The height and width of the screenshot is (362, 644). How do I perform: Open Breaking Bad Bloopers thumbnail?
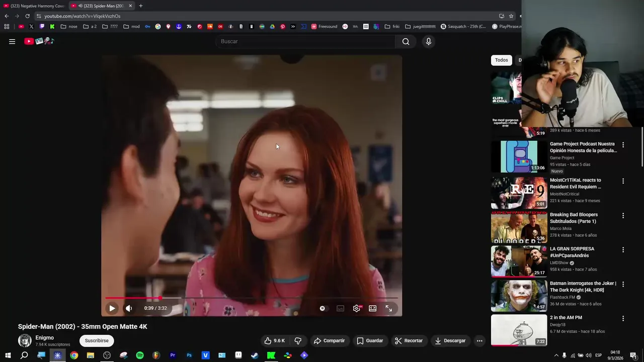519,227
